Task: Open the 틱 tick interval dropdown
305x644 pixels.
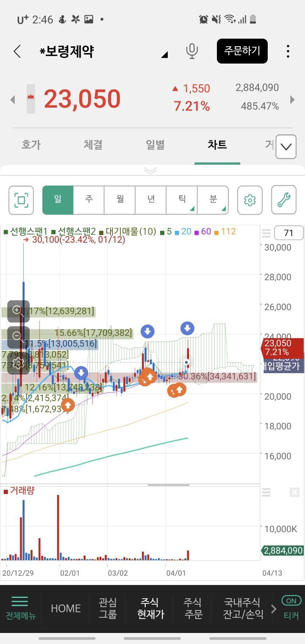Action: coord(182,200)
